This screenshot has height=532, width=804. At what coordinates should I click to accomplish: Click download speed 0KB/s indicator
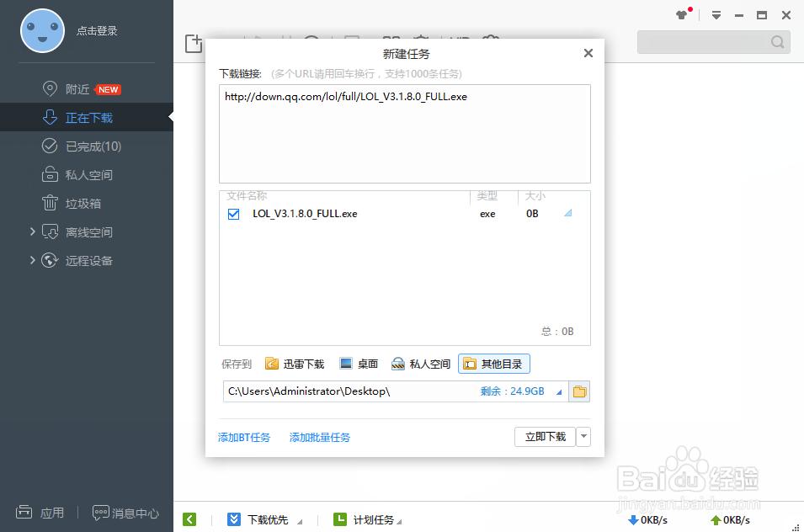[647, 520]
